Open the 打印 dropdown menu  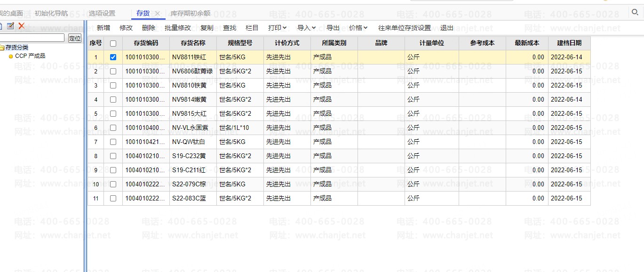tap(277, 28)
